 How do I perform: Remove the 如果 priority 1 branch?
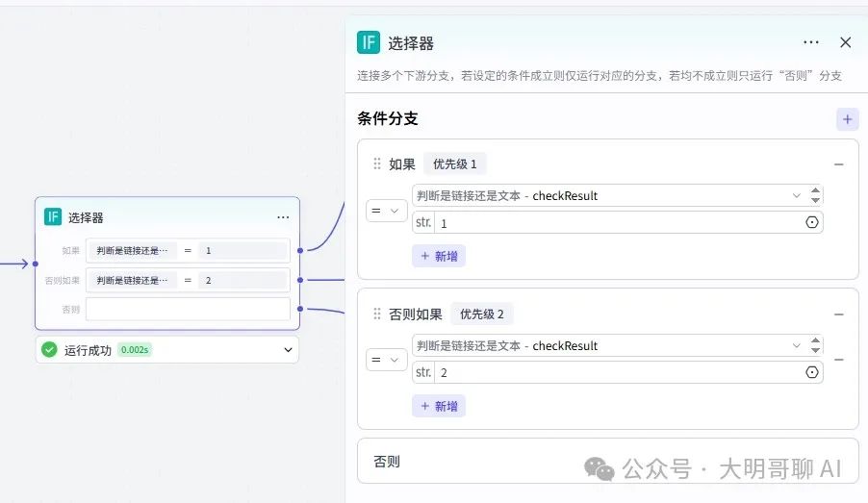click(x=839, y=164)
